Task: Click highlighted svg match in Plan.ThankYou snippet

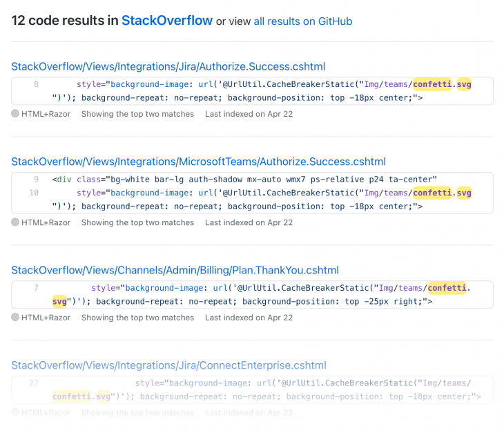Action: click(59, 301)
